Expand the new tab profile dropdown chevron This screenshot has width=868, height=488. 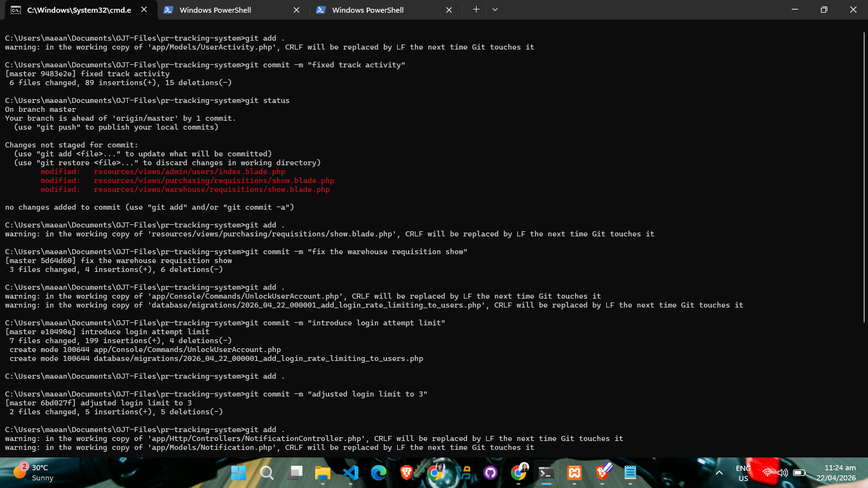[495, 10]
